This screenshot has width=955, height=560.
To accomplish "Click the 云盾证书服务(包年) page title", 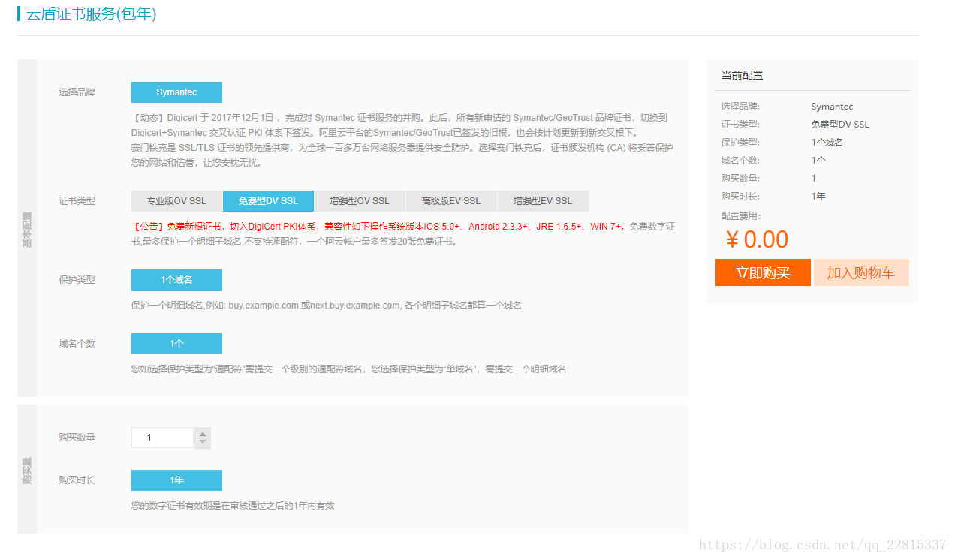I will click(92, 14).
